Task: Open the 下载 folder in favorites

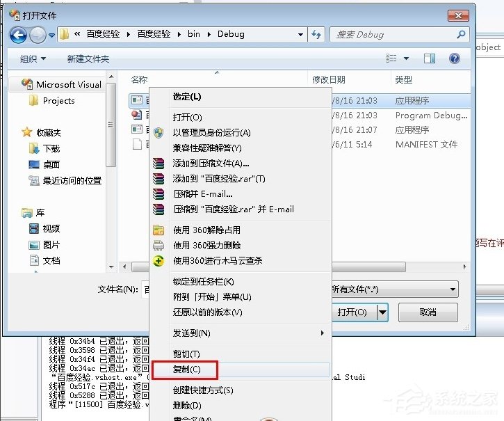Action: 51,148
